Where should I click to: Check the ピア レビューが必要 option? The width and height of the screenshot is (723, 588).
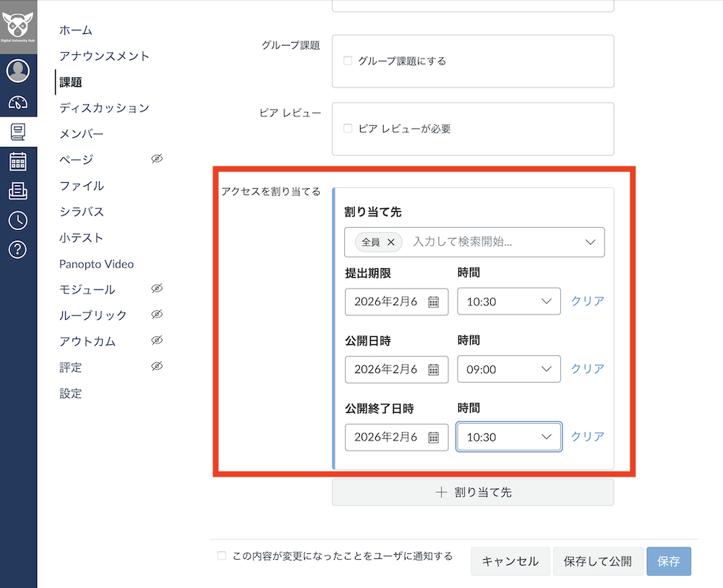[x=348, y=129]
